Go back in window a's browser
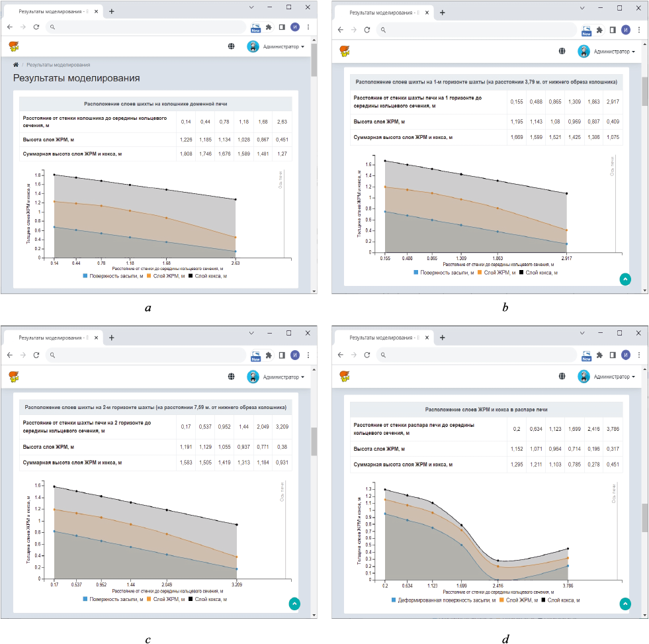This screenshot has width=649, height=644. (10, 27)
